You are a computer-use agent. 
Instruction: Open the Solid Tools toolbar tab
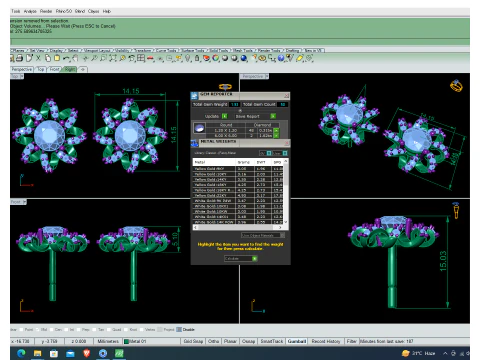[x=219, y=50]
